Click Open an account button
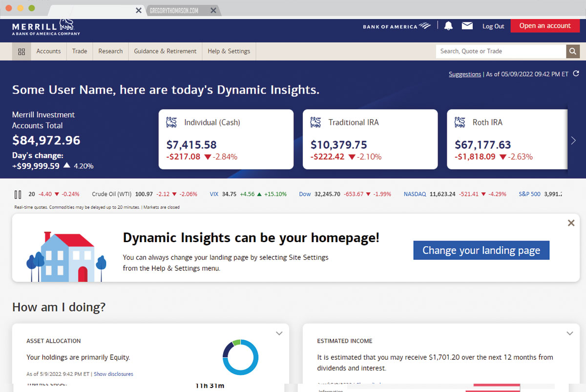The width and height of the screenshot is (586, 392). click(545, 26)
